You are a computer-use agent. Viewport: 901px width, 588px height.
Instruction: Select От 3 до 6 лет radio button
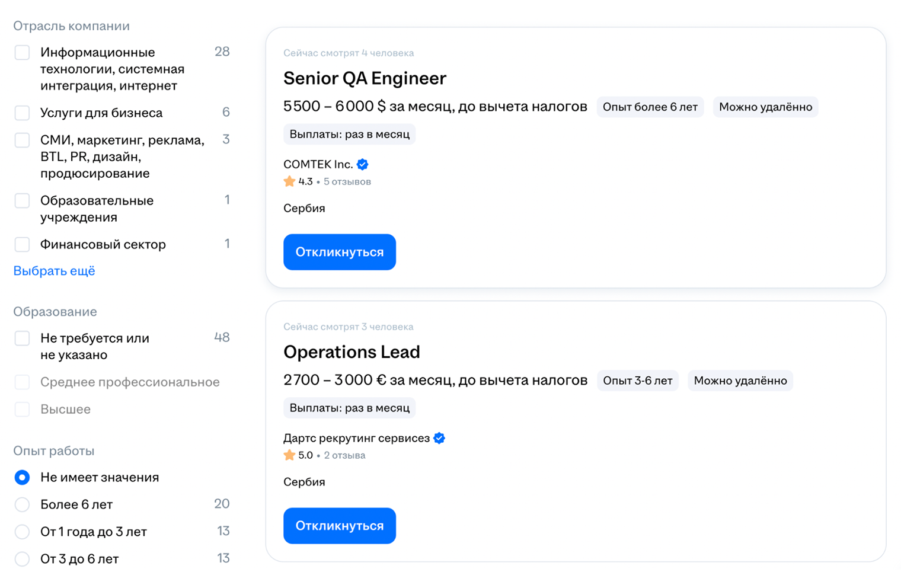click(23, 560)
